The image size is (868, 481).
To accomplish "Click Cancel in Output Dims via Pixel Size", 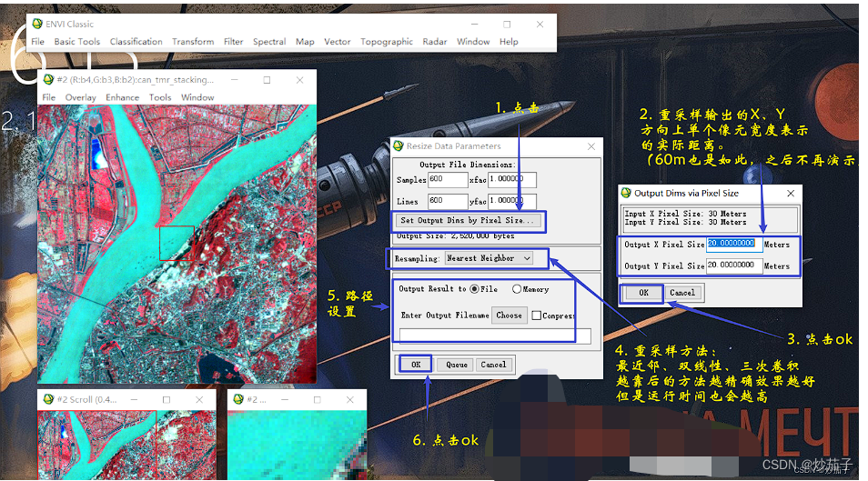I will (682, 293).
